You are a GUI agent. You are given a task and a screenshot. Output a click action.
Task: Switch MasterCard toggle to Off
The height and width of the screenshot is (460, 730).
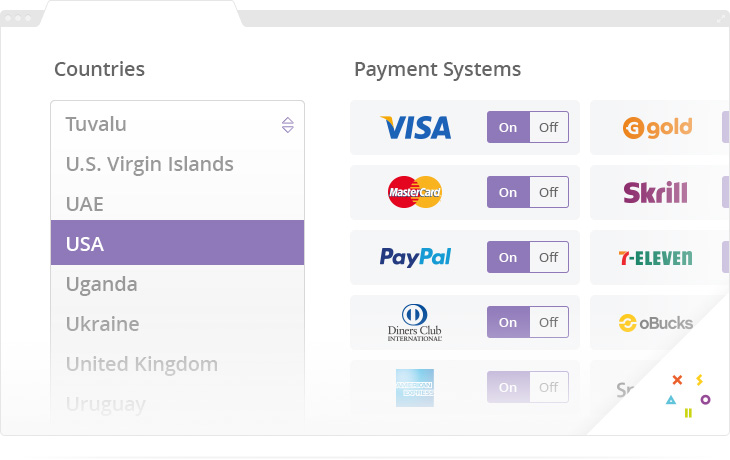(549, 192)
